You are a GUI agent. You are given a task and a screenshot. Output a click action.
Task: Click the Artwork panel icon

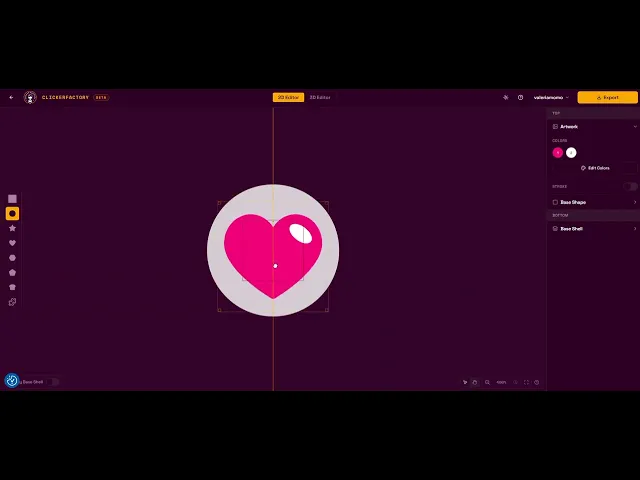coord(555,127)
